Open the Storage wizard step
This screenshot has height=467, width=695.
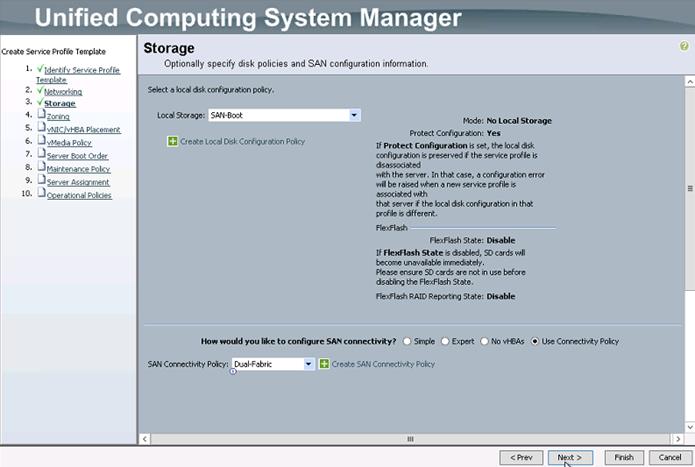[60, 103]
